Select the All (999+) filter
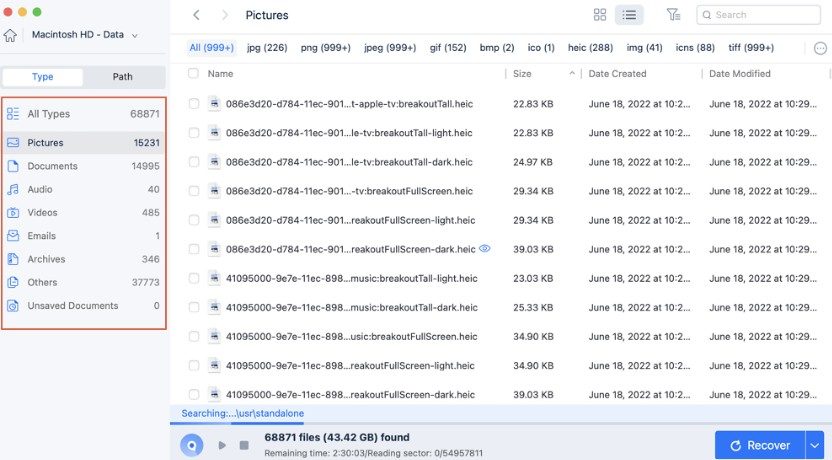The image size is (832, 460). (x=211, y=48)
